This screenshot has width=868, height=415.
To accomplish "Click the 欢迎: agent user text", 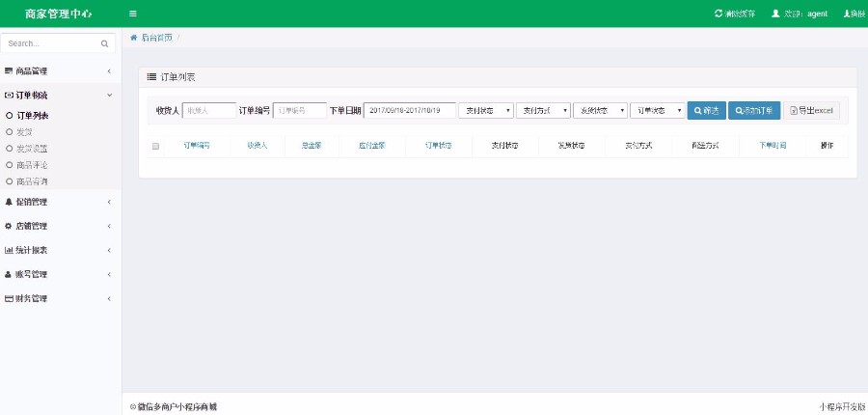I will pyautogui.click(x=806, y=14).
